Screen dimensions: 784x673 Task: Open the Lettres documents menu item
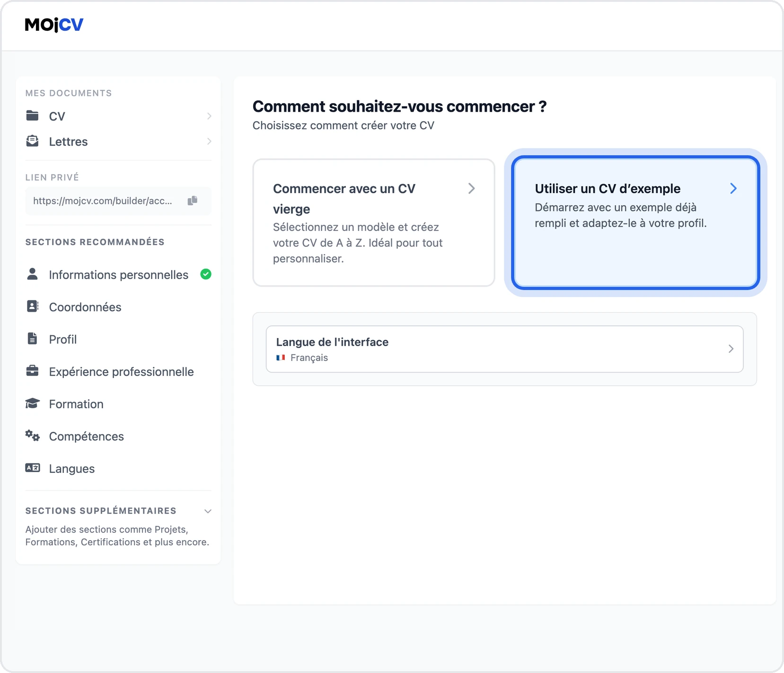[118, 141]
